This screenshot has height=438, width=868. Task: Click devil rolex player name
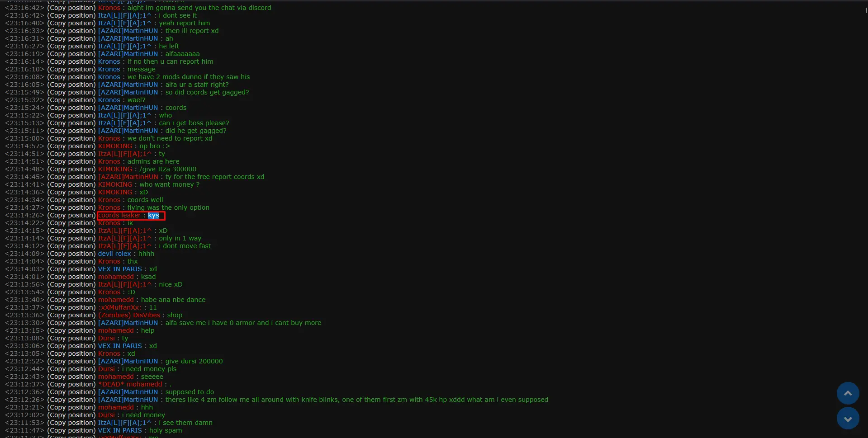(114, 254)
